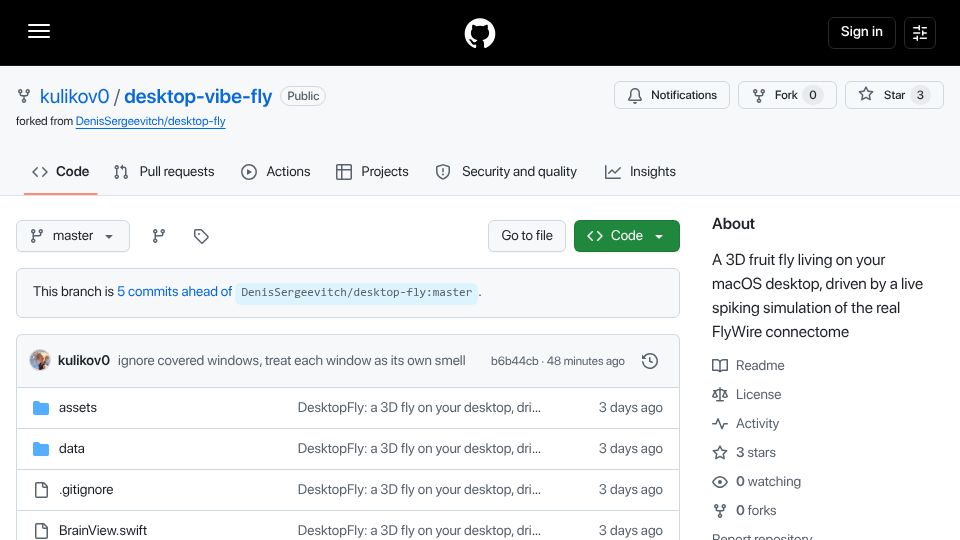Screen dimensions: 960x540
Task: Switch to the Projects tab
Action: click(372, 171)
